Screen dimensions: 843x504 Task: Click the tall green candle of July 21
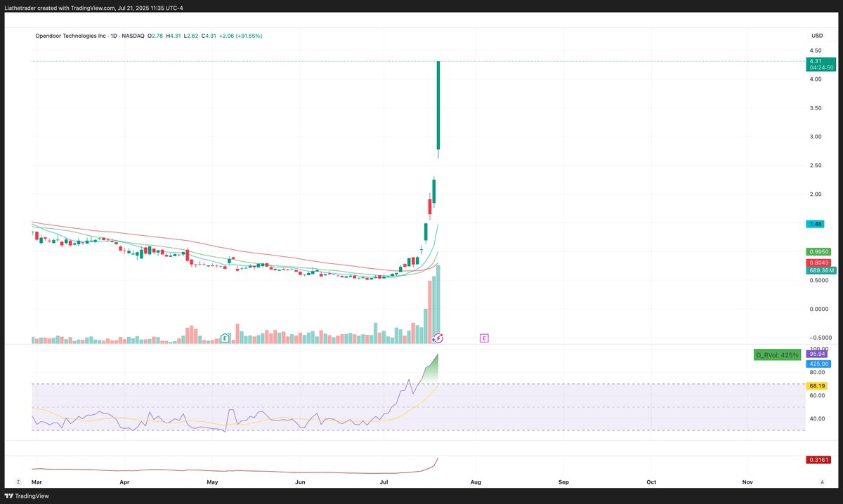tap(438, 105)
